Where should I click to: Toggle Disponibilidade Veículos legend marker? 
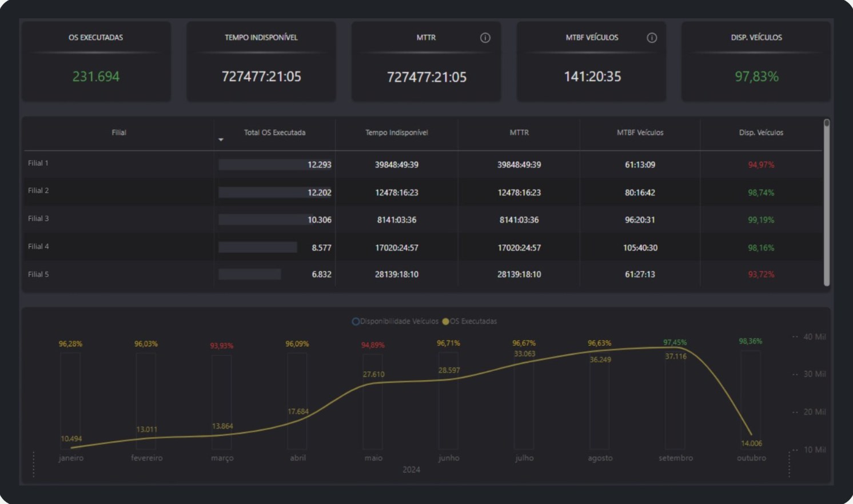(x=355, y=322)
